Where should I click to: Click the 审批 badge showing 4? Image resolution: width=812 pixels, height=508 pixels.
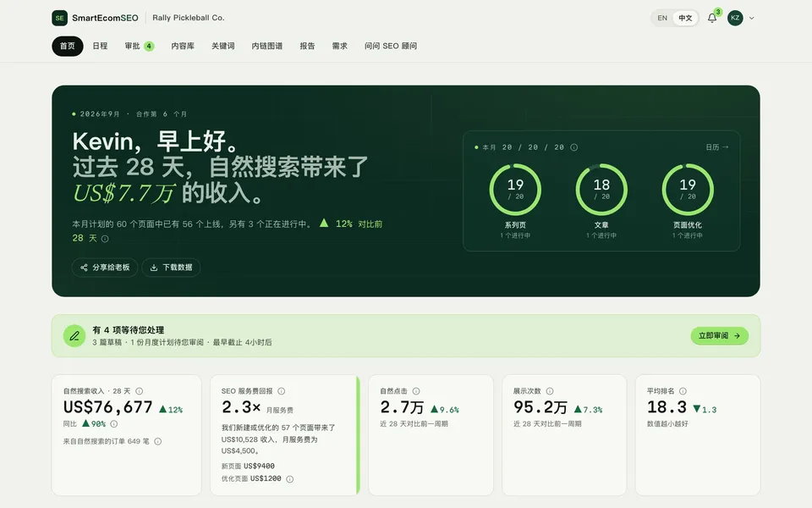tap(149, 46)
